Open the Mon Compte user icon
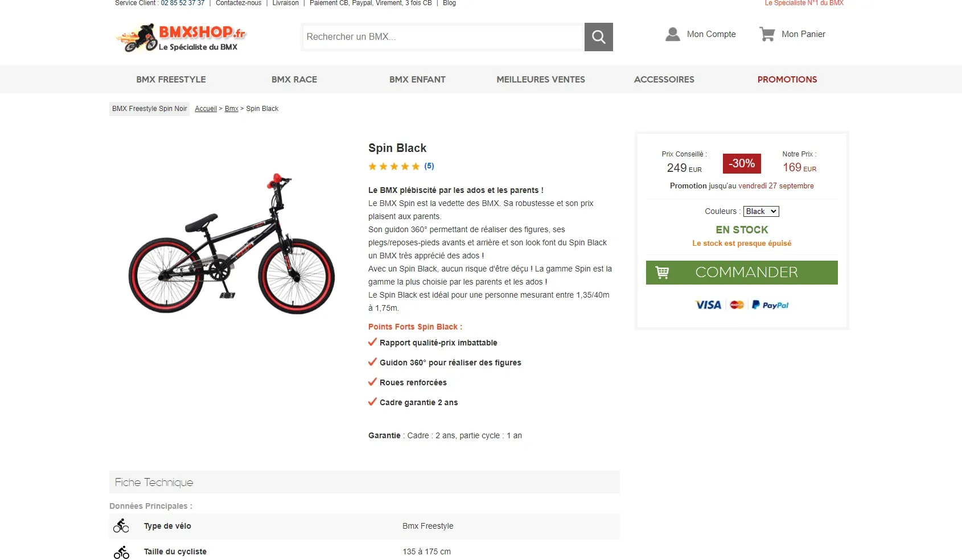The width and height of the screenshot is (962, 560). 673,34
